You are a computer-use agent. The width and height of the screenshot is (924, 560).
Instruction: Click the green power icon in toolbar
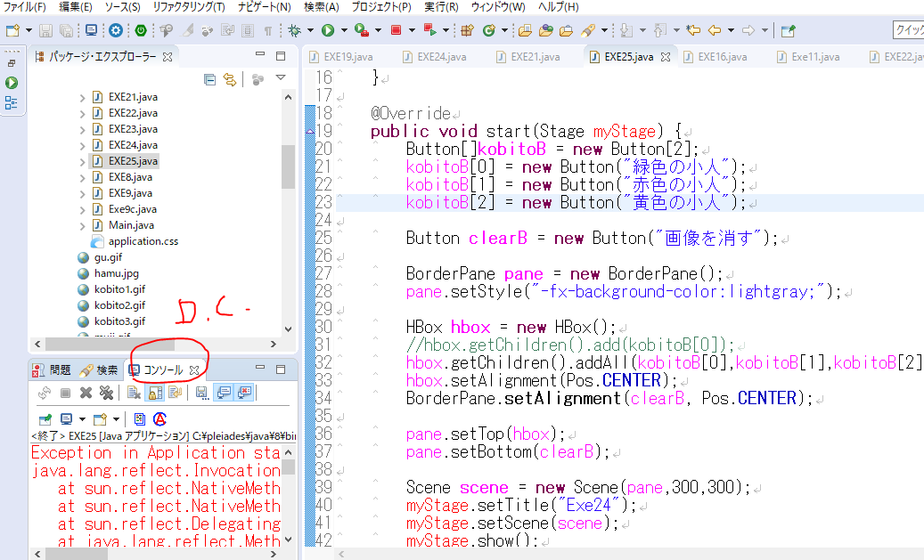point(140,30)
